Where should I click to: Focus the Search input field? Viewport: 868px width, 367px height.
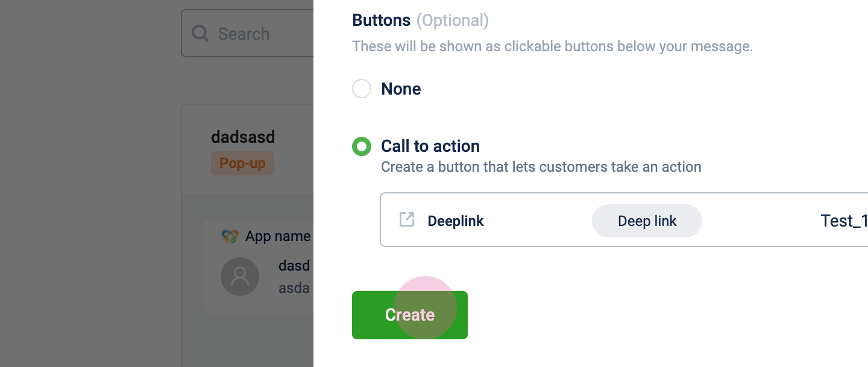[x=248, y=33]
